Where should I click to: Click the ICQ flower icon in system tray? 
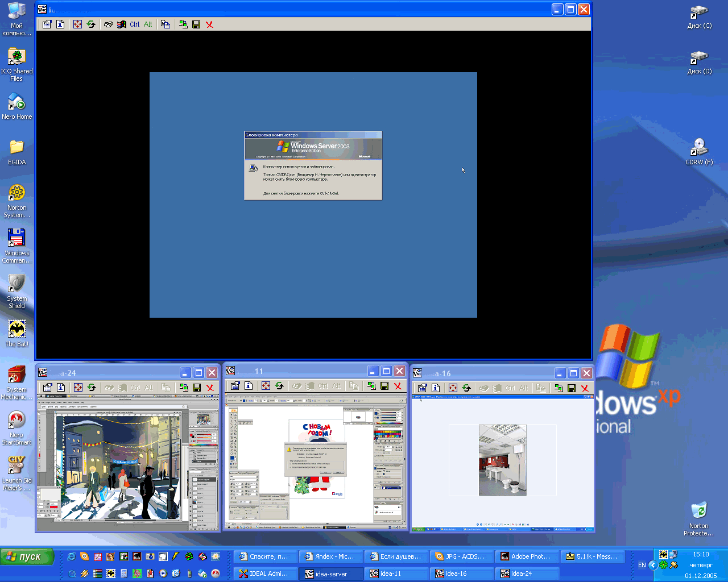[663, 565]
